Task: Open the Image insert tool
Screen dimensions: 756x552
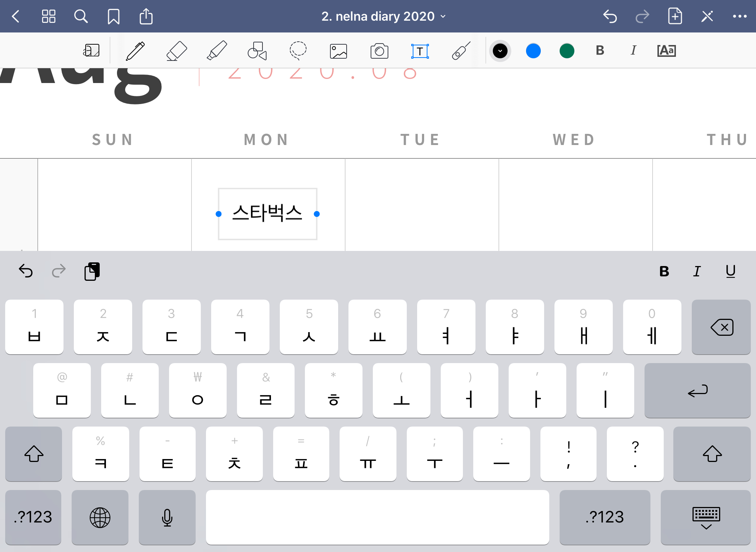Action: click(338, 51)
